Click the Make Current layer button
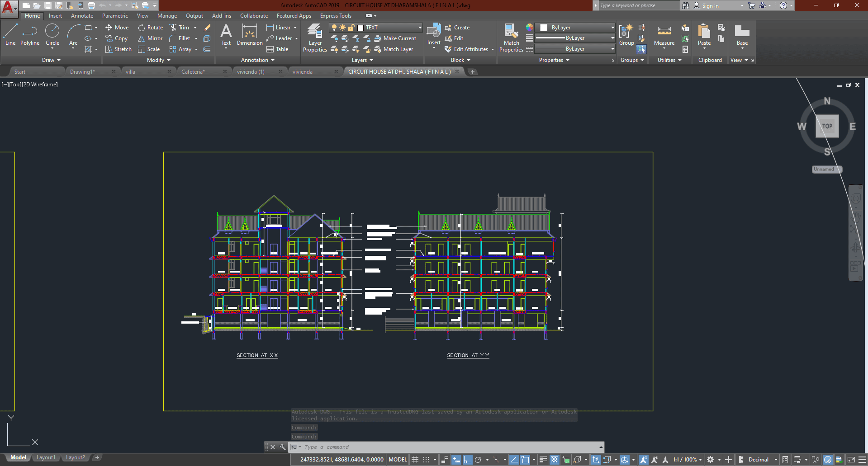This screenshot has height=466, width=868. tap(395, 38)
